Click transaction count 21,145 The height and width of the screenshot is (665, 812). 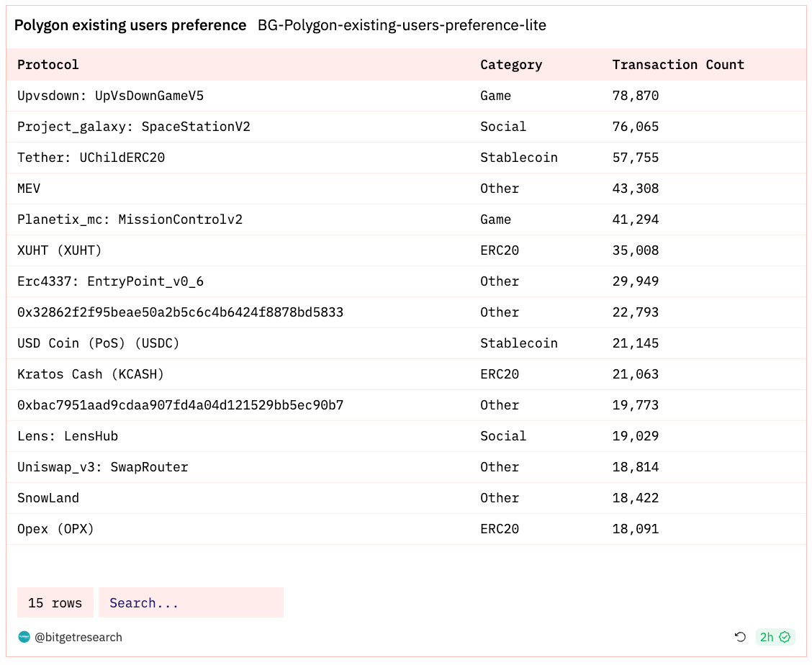[x=636, y=343]
